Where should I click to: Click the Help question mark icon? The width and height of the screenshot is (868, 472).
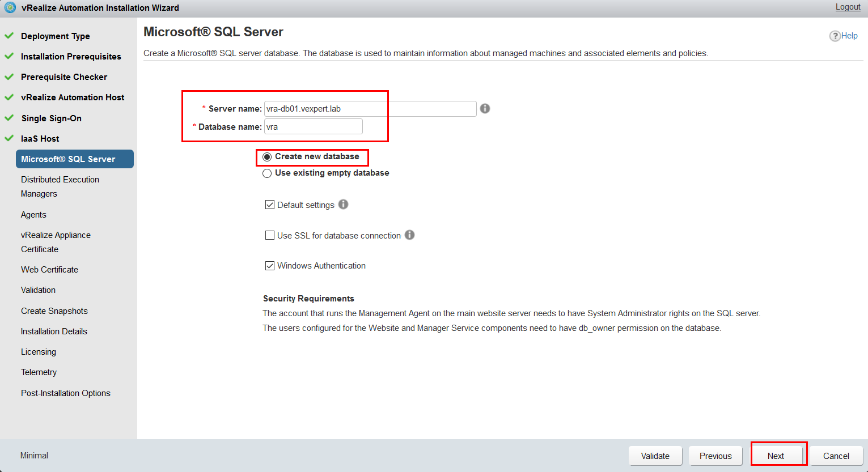coord(835,36)
